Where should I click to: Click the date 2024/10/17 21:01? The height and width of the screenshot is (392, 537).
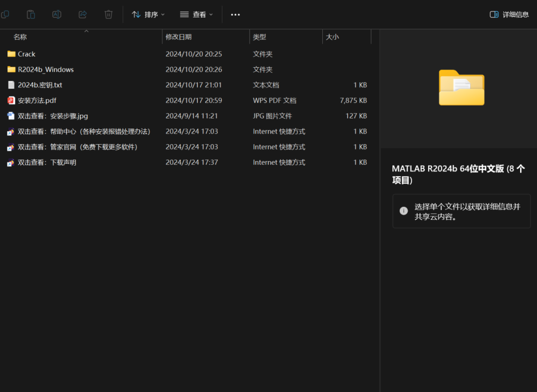194,85
